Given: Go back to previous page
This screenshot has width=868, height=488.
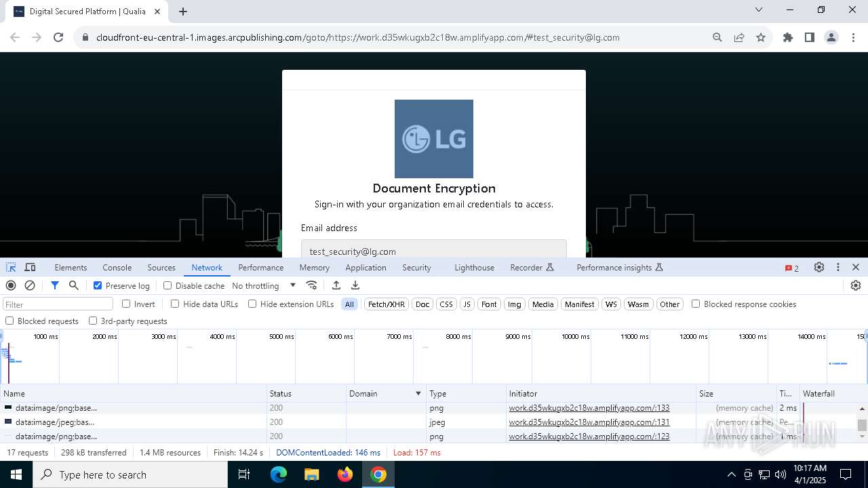Looking at the screenshot, I should (15, 38).
